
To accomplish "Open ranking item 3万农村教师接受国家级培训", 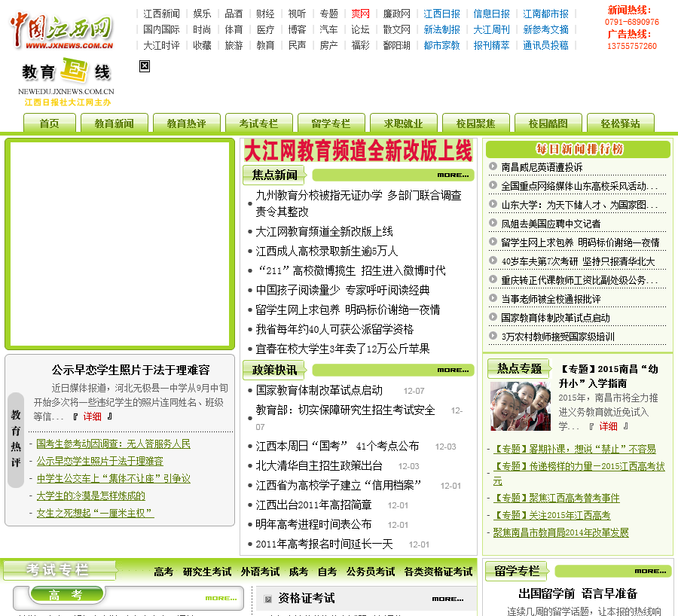I will click(557, 337).
